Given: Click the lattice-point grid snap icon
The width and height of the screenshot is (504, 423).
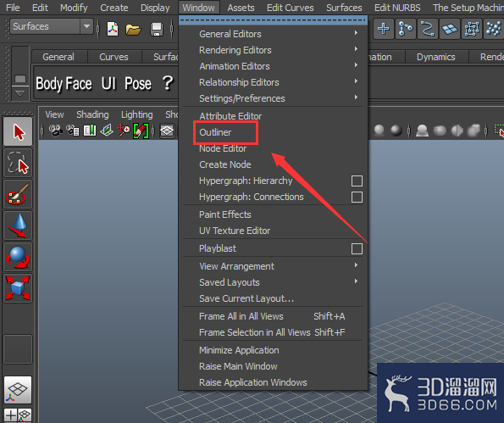Looking at the screenshot, I should click(472, 29).
